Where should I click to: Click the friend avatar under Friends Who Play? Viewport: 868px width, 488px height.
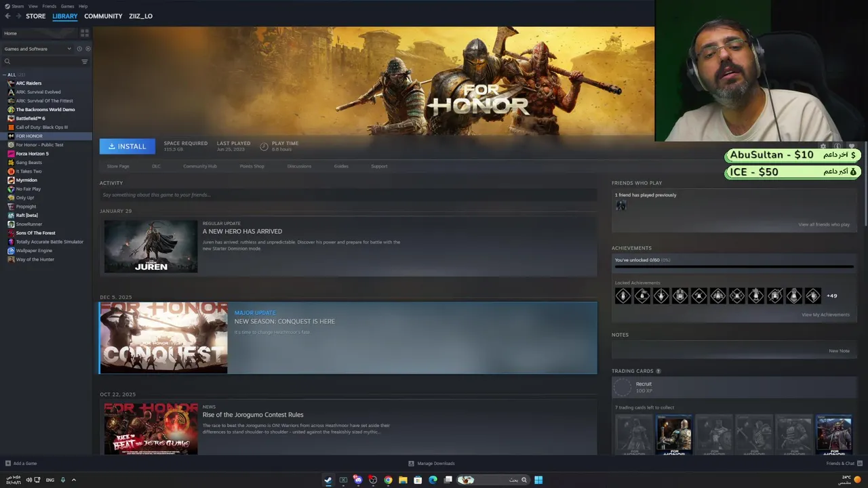click(x=620, y=205)
